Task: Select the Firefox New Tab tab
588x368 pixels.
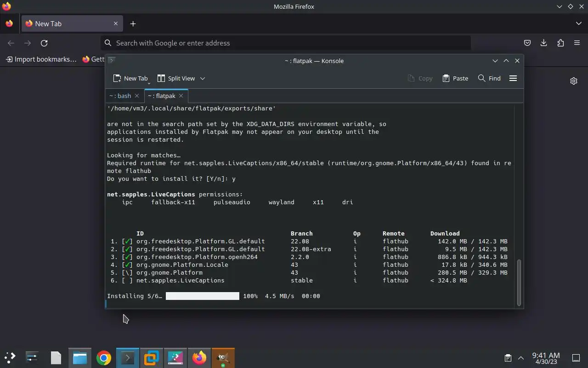Action: (72, 23)
